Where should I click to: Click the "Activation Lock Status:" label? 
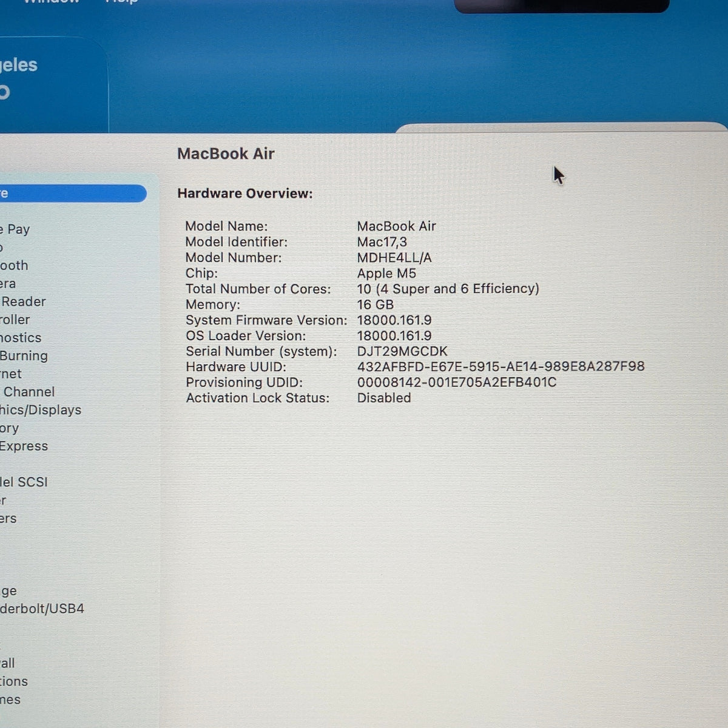(258, 398)
